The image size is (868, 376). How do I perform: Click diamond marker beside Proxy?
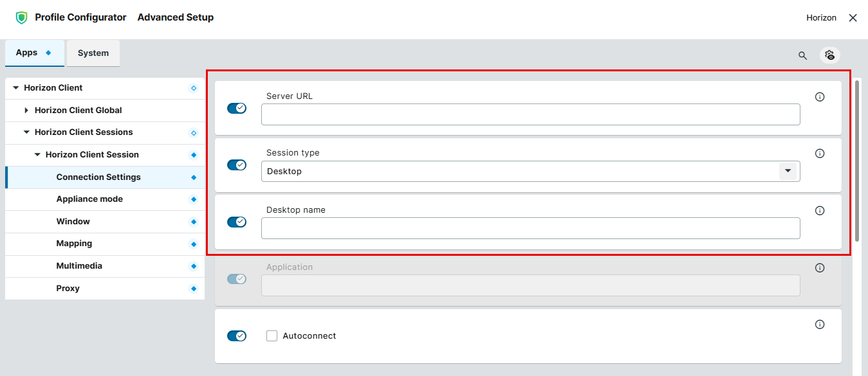pos(194,289)
